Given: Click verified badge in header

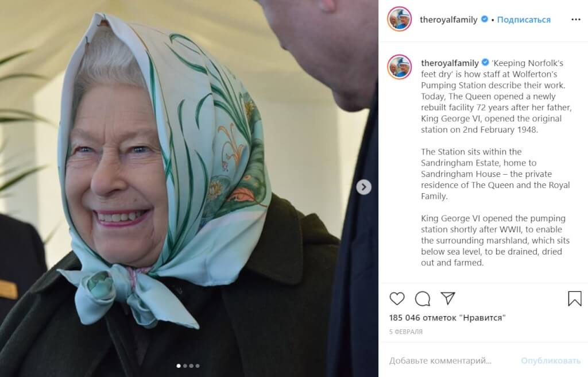Looking at the screenshot, I should coord(485,19).
